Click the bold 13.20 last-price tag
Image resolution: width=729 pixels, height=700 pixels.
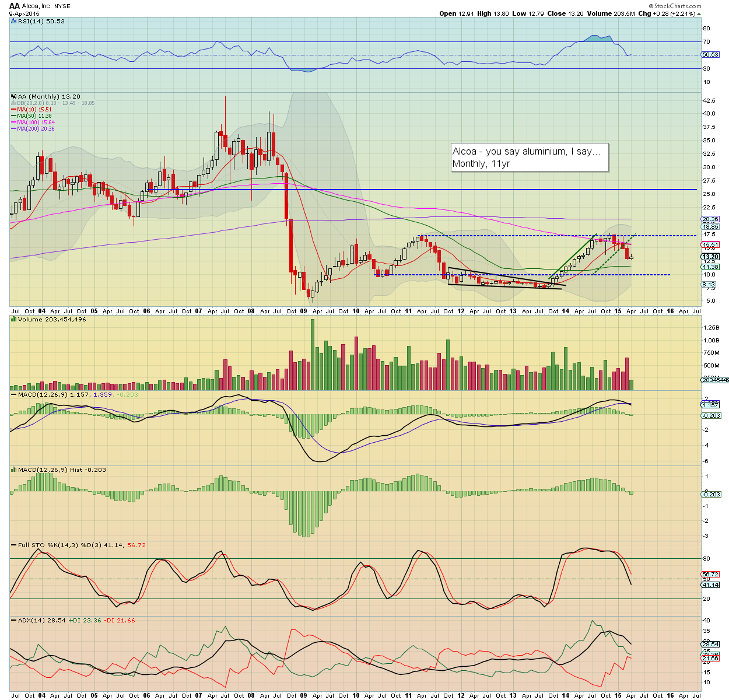pos(710,257)
